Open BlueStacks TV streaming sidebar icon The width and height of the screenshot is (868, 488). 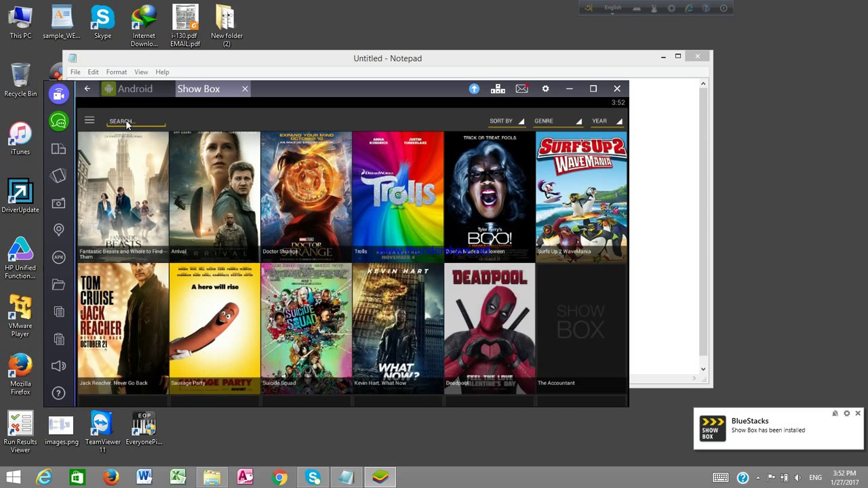(59, 94)
